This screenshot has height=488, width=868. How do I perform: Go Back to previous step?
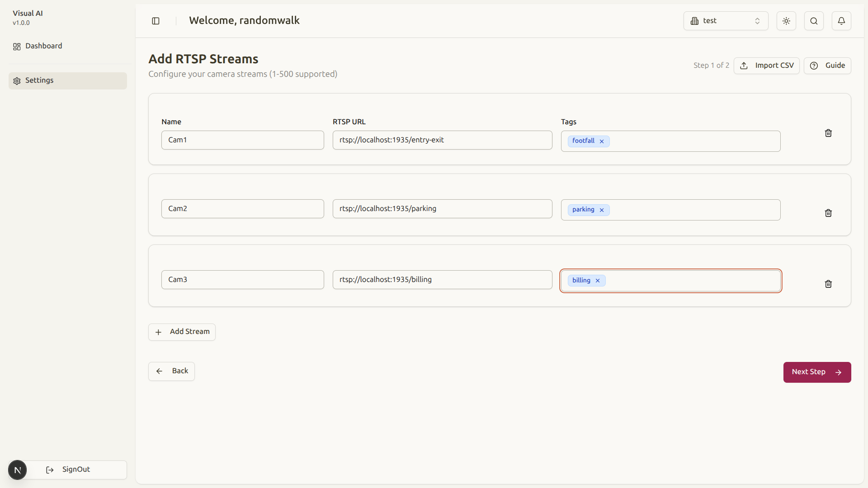pyautogui.click(x=171, y=371)
